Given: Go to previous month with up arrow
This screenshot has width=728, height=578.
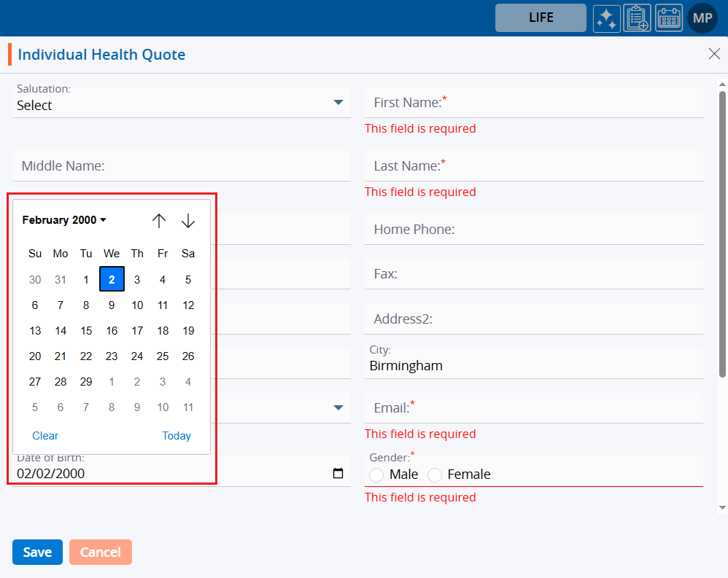Looking at the screenshot, I should [159, 221].
